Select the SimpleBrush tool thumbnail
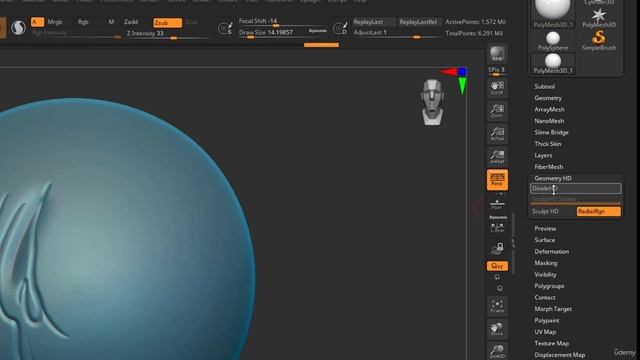Screen dimensions: 640x360 point(599,41)
